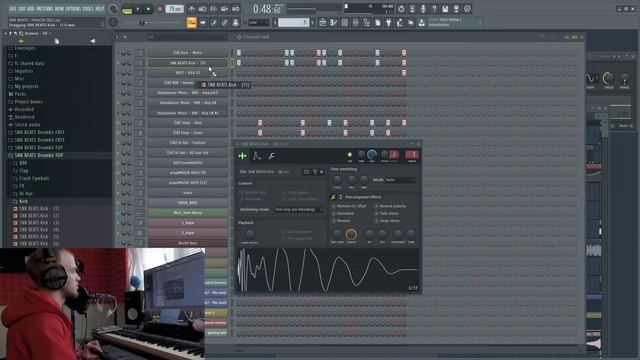640x360 pixels.
Task: Click the stop button in the transport
Action: [148, 9]
